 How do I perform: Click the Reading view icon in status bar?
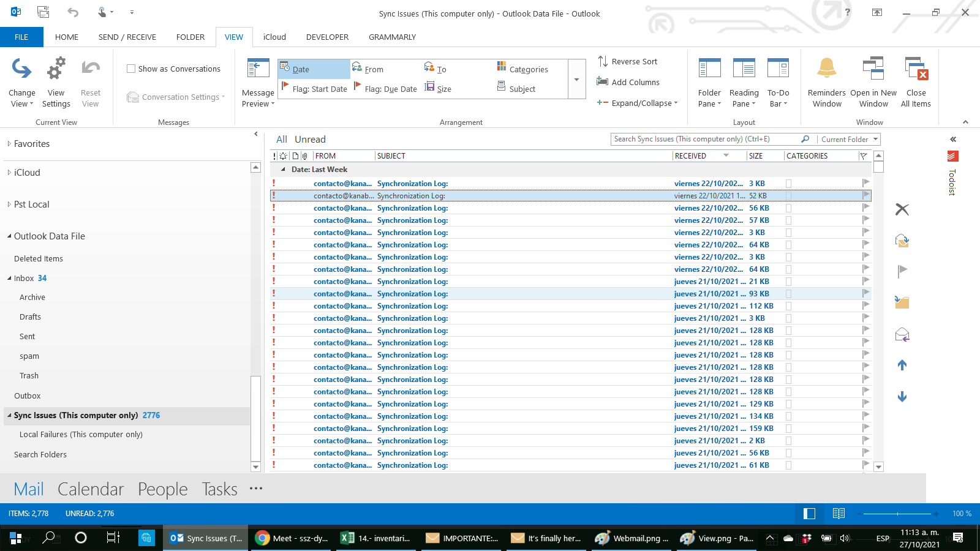[x=839, y=514]
